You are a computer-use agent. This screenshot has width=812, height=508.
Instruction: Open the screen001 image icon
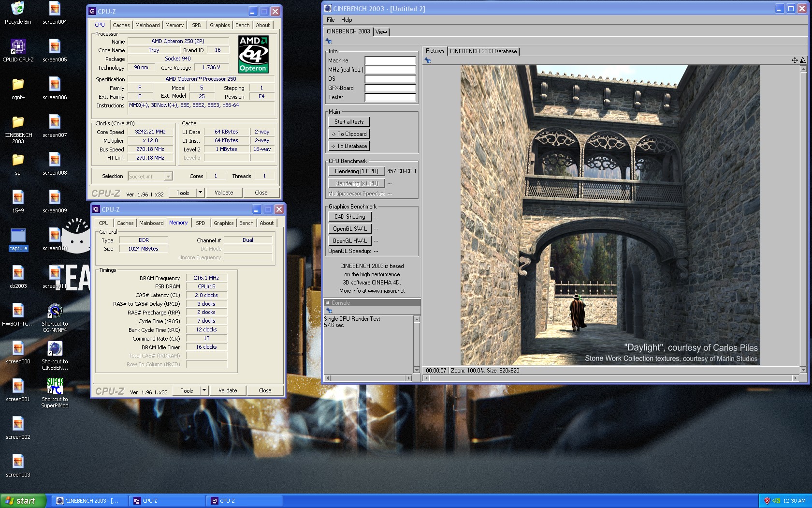click(18, 390)
